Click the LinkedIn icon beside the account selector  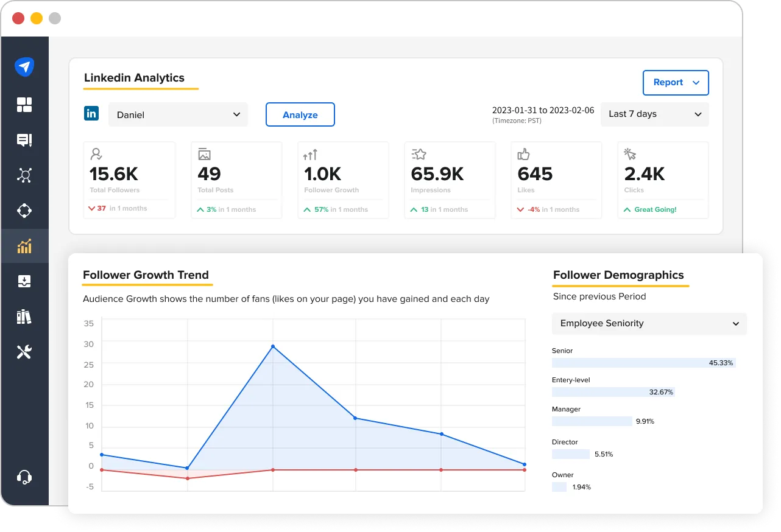pos(91,113)
